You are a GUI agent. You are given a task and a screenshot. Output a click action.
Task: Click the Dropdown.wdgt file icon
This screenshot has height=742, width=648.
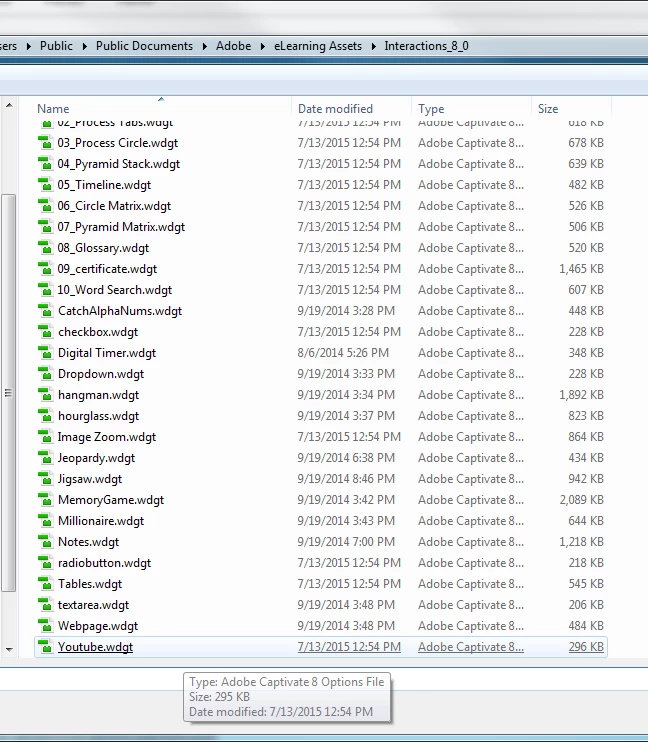coord(45,374)
